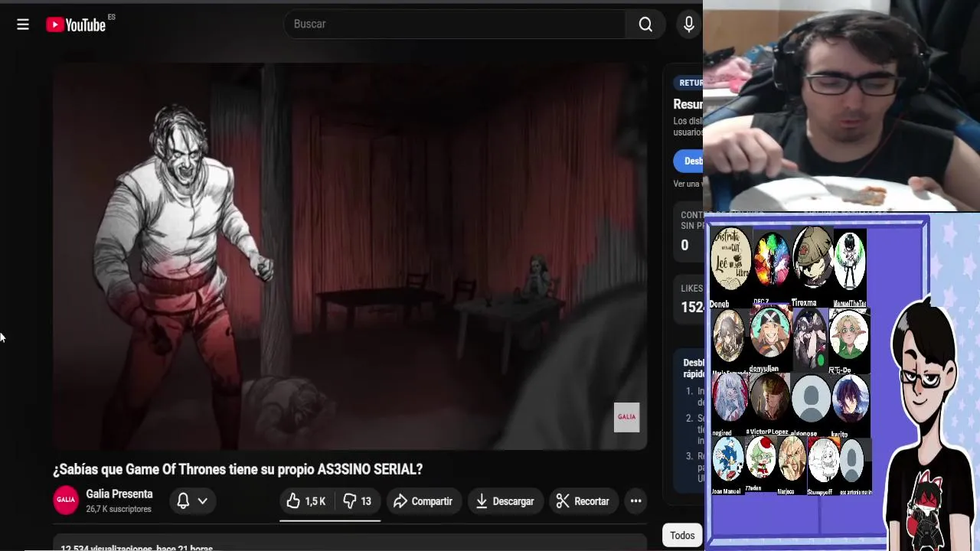Open the Galia Presenta channel name link

(x=119, y=494)
